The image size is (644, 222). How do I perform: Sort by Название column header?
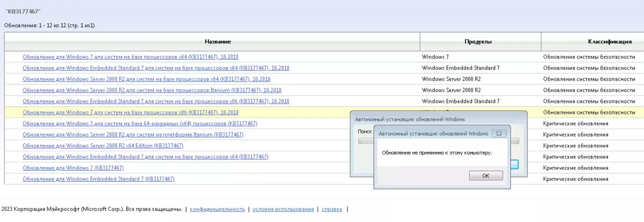[218, 42]
